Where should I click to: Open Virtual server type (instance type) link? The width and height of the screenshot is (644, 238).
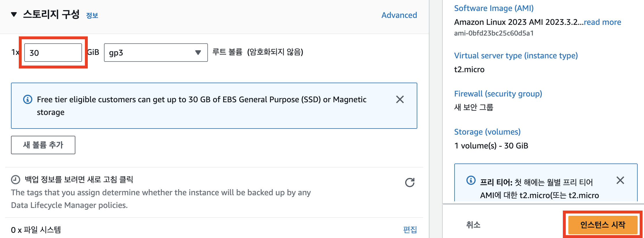click(516, 55)
